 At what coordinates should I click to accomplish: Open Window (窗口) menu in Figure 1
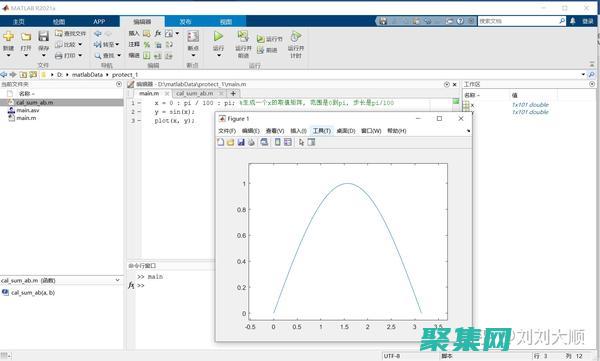371,131
